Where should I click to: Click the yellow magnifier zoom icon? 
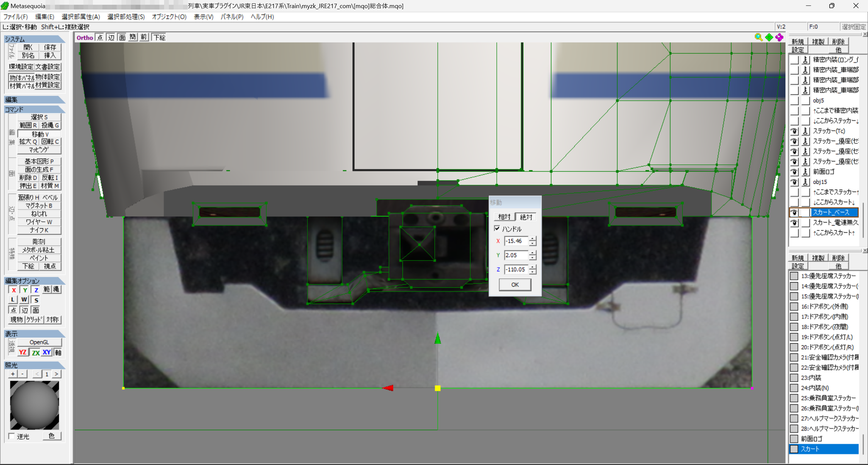(x=758, y=37)
